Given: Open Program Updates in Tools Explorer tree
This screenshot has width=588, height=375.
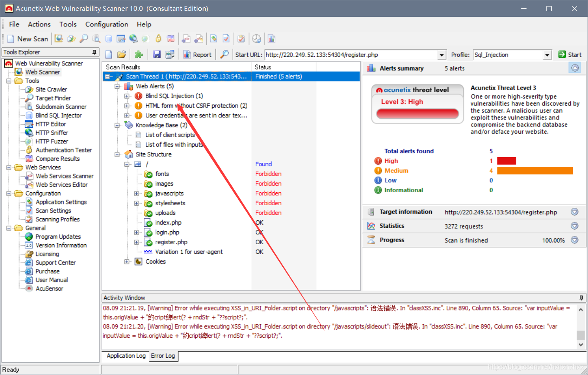Looking at the screenshot, I should pos(58,237).
